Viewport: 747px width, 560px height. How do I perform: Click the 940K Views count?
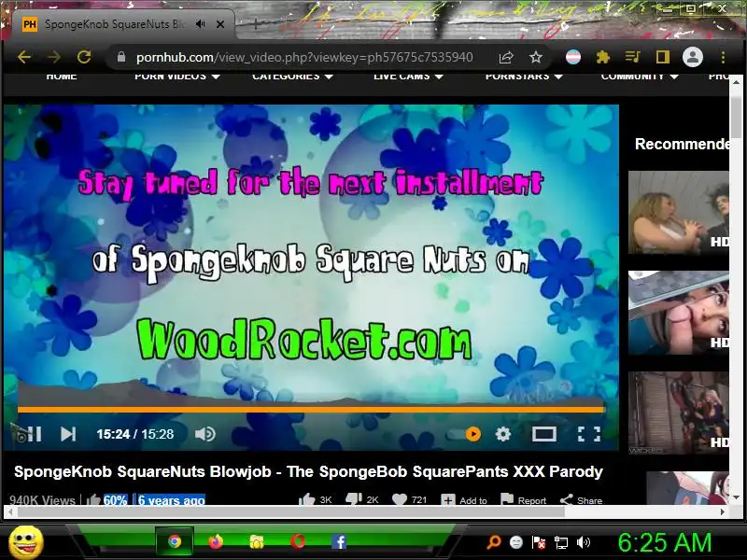(42, 500)
